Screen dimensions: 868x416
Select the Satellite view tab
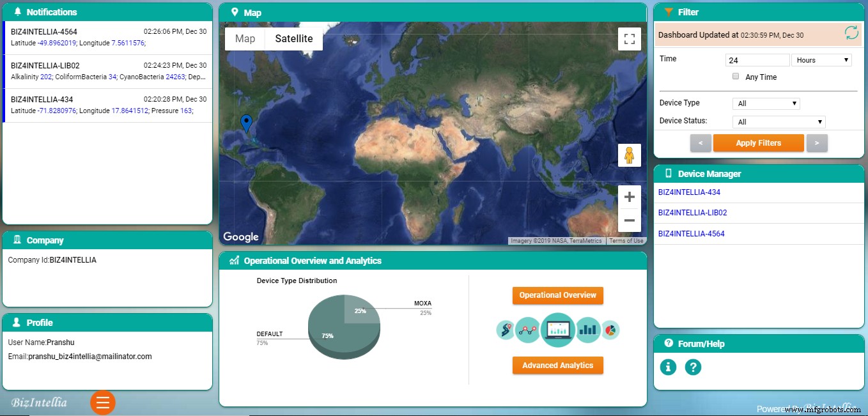click(x=293, y=38)
